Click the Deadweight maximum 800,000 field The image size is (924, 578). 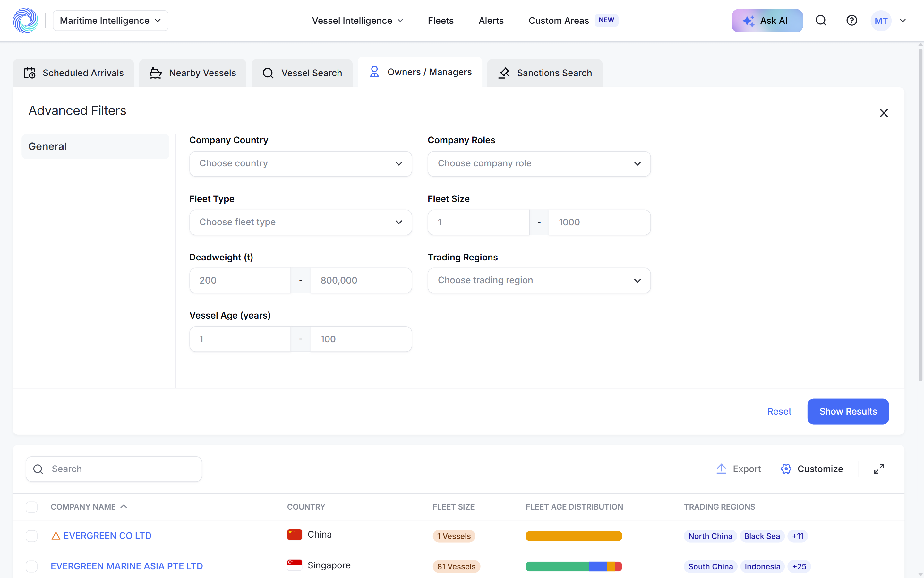[361, 281]
